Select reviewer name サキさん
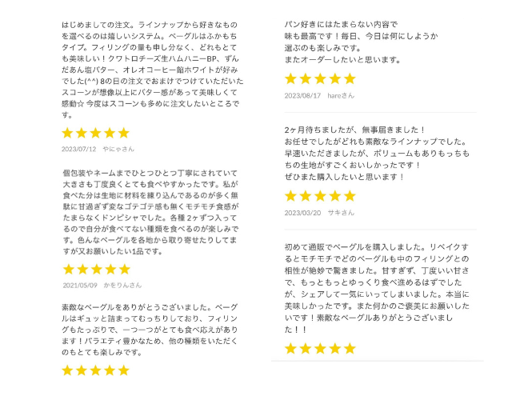The image size is (532, 400). [342, 213]
